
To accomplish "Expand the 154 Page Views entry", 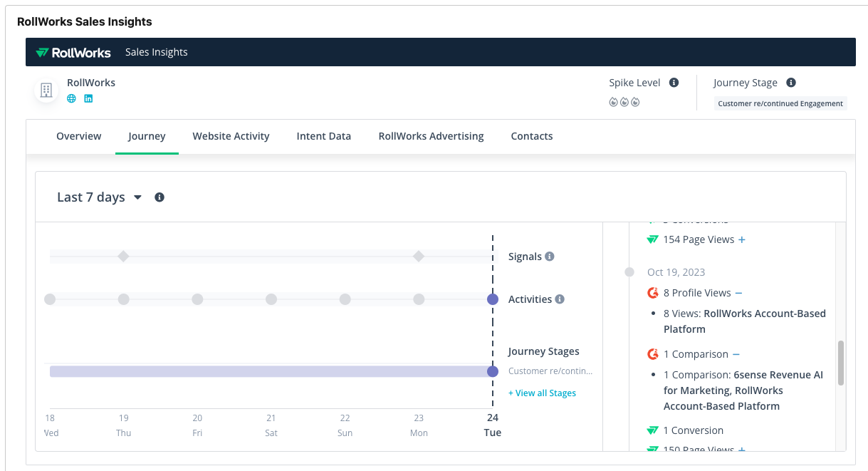I will click(x=742, y=240).
